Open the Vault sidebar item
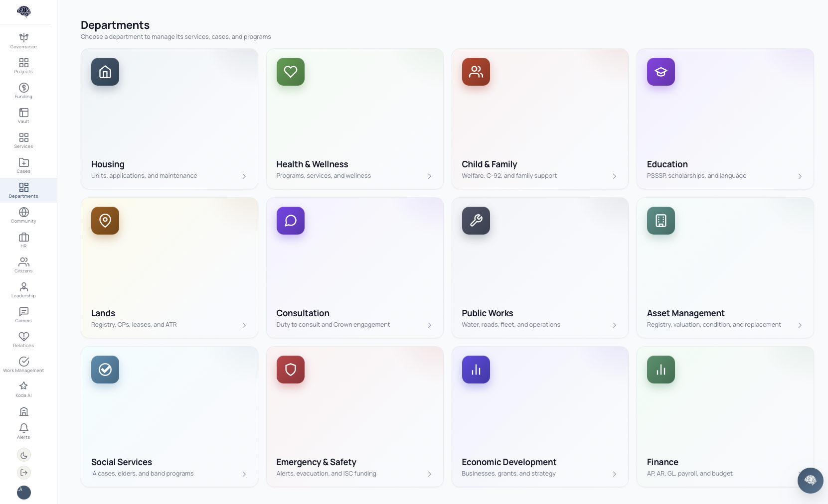Screen dimensions: 828x504 click(x=23, y=116)
